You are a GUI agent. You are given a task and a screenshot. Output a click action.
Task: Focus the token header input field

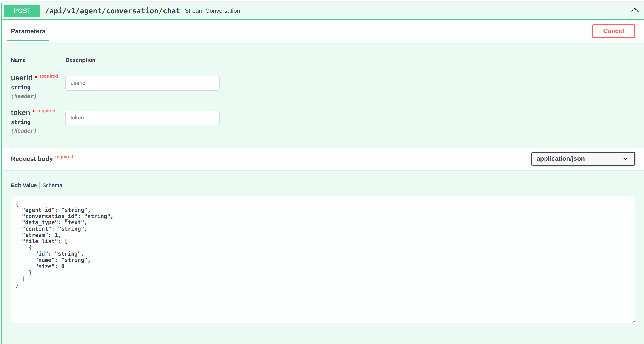142,118
